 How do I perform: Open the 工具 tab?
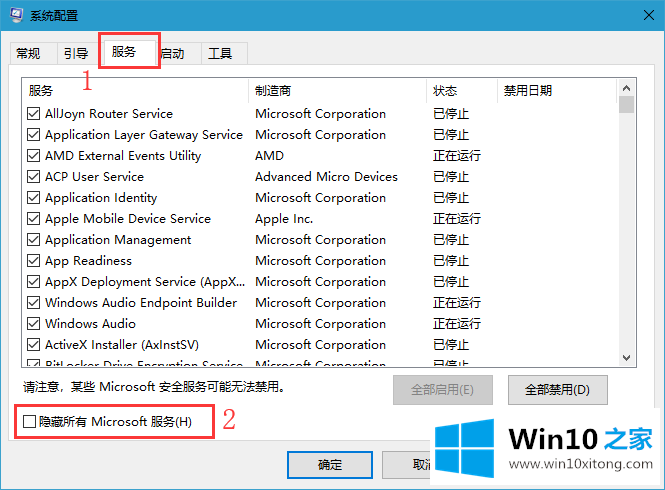point(224,53)
